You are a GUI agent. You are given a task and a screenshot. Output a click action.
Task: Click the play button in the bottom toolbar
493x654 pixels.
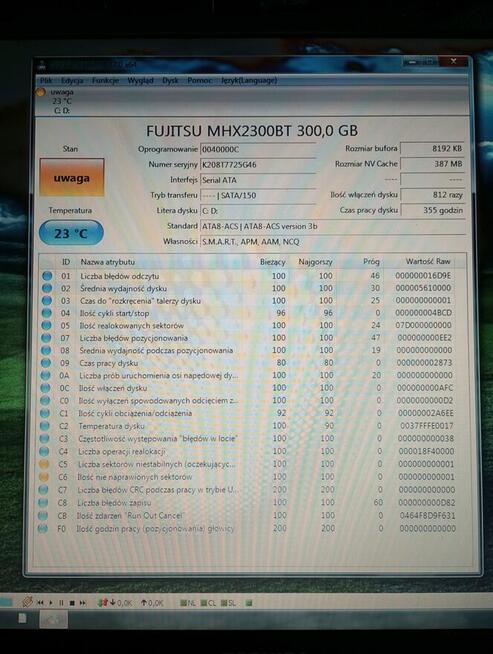(x=51, y=603)
